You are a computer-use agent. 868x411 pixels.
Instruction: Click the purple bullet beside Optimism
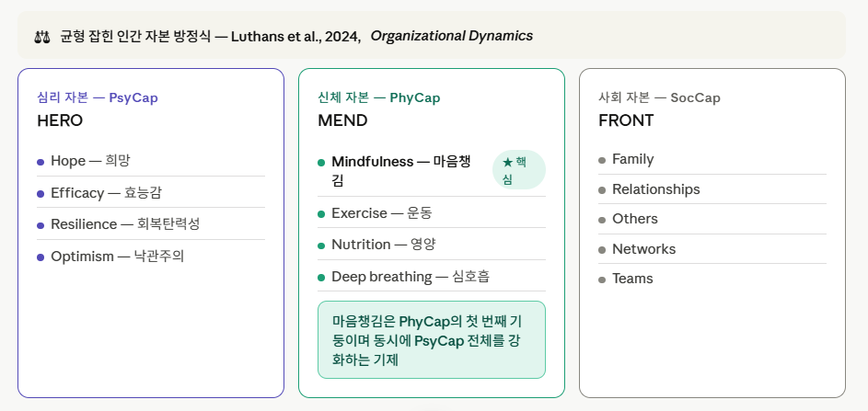tap(41, 257)
